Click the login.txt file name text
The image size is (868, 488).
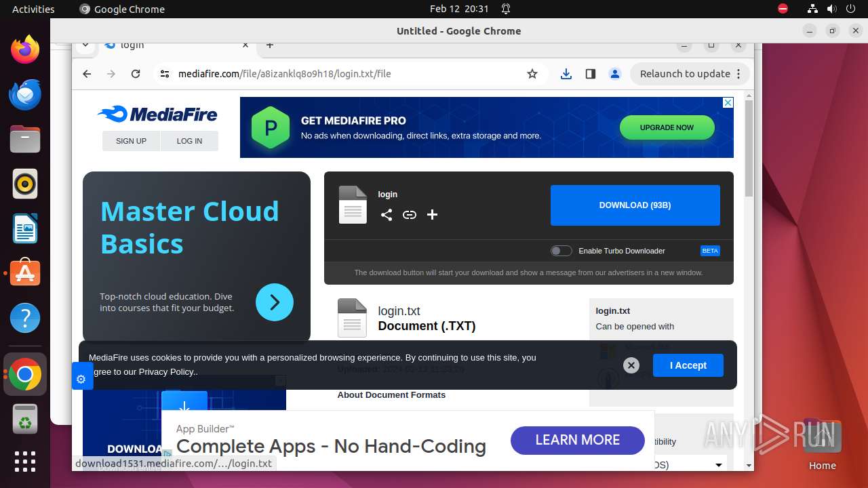(x=399, y=311)
